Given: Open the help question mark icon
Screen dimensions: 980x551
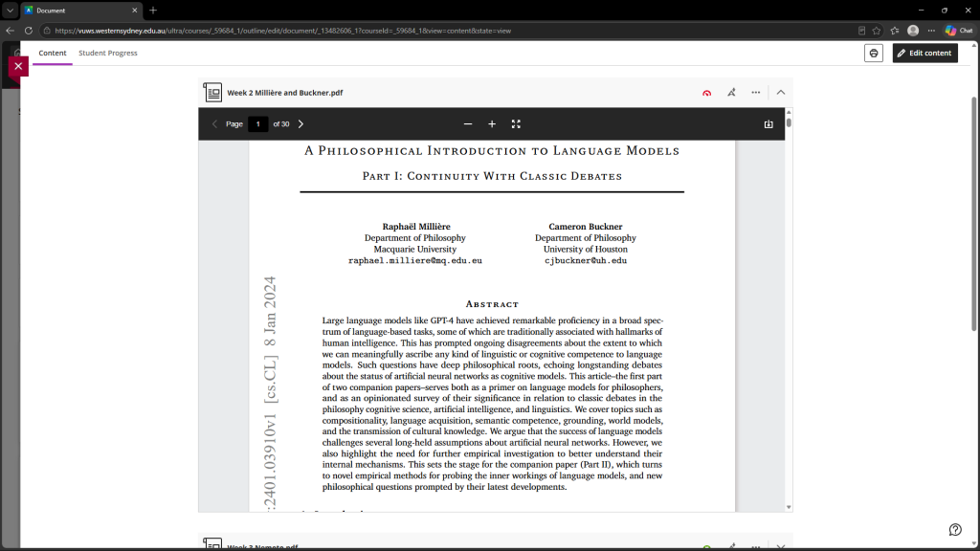Looking at the screenshot, I should click(955, 530).
